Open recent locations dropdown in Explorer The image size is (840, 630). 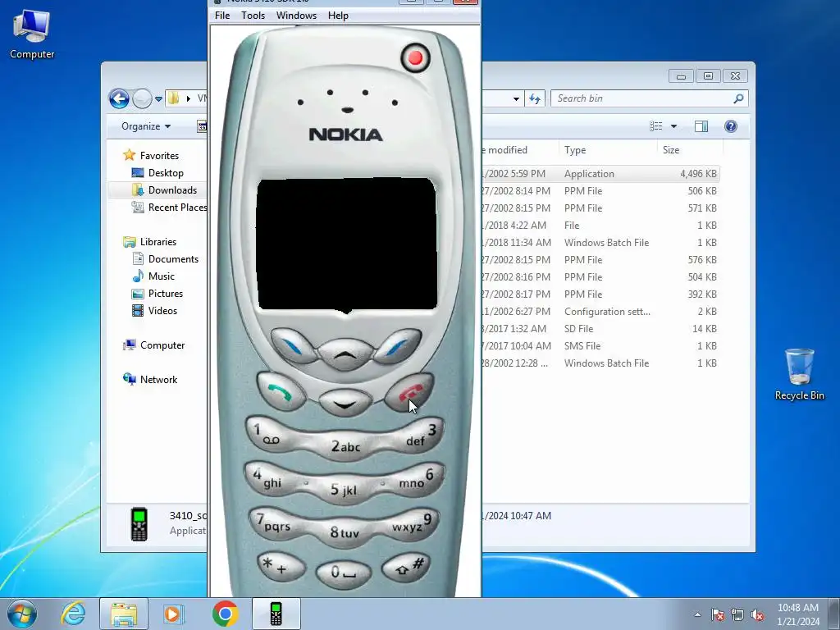click(x=158, y=99)
